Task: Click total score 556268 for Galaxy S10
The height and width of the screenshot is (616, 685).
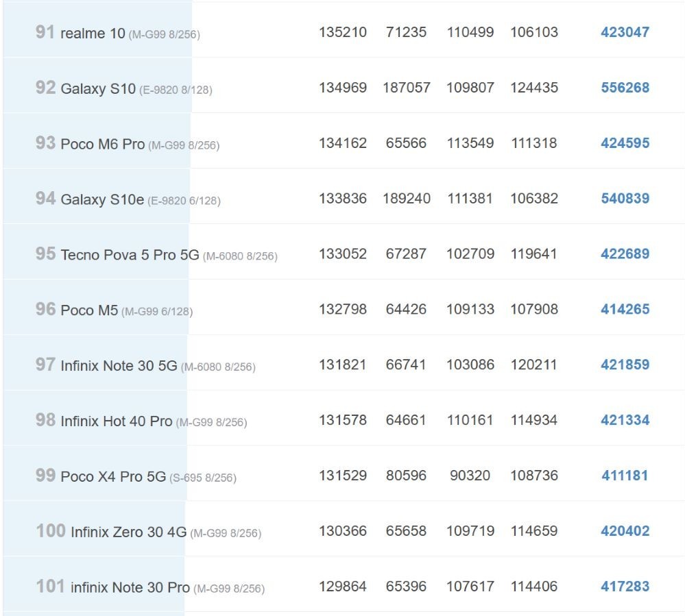Action: coord(625,87)
